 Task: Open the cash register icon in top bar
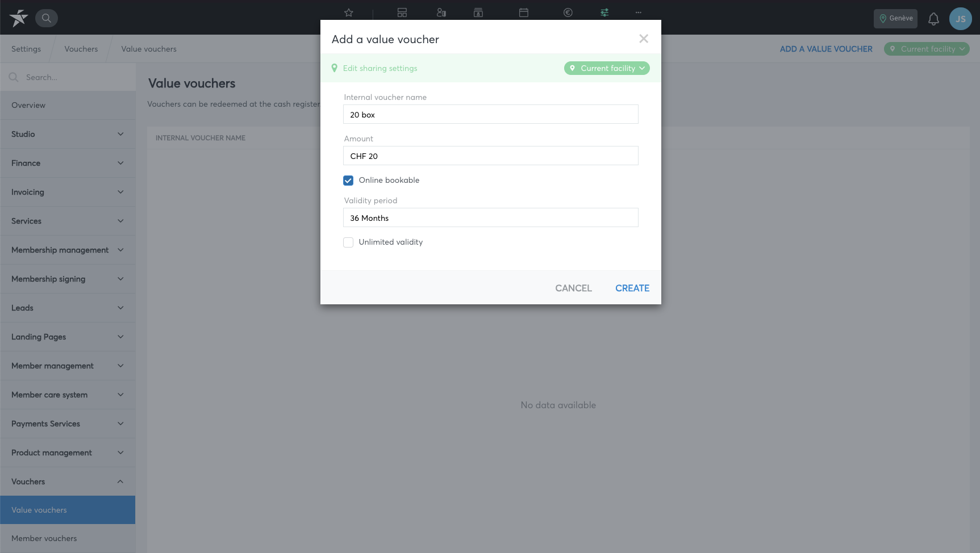[478, 12]
